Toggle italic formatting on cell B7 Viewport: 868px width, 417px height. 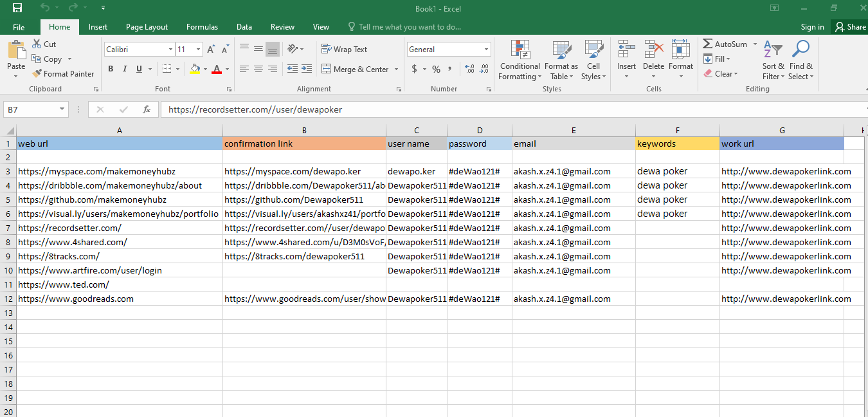(123, 69)
